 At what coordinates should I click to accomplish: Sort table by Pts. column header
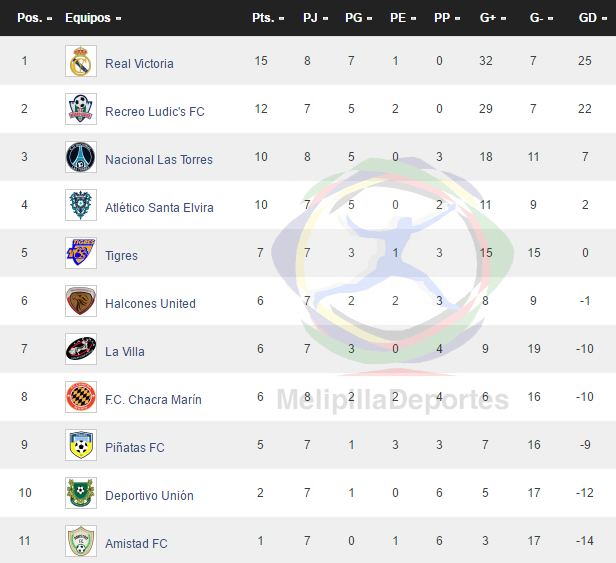click(x=268, y=18)
